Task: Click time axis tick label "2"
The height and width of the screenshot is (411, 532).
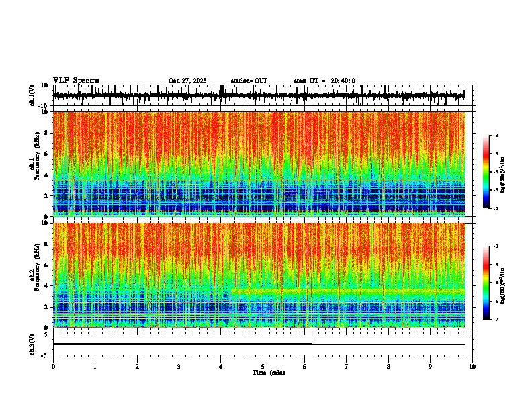Action: (137, 367)
